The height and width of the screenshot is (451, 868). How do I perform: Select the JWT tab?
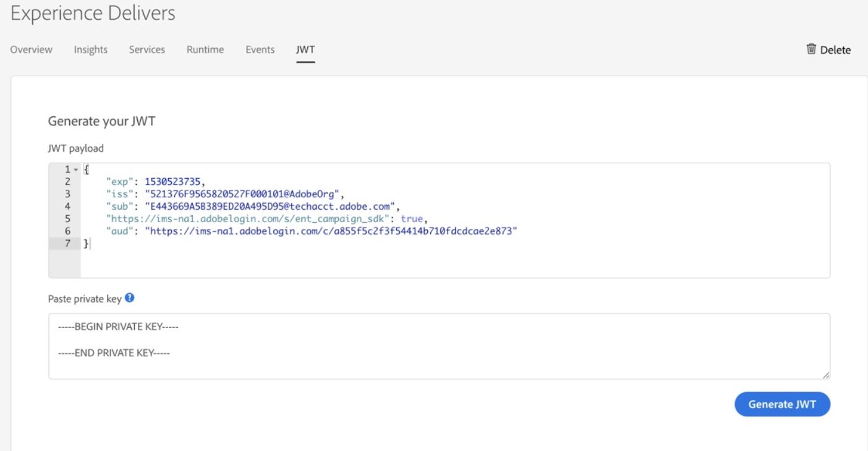(x=305, y=49)
